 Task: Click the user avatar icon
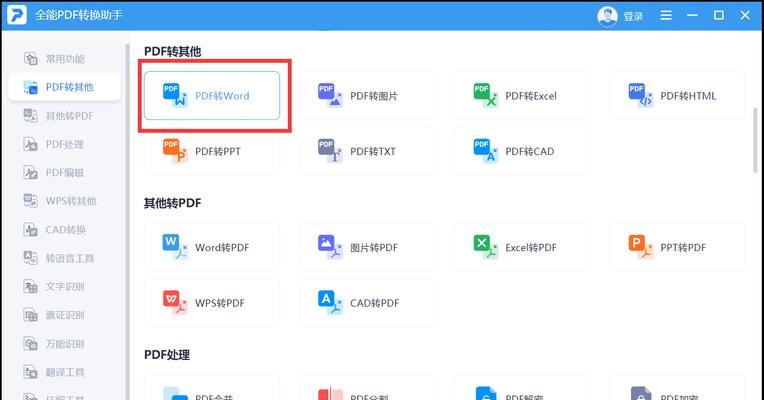click(x=607, y=16)
